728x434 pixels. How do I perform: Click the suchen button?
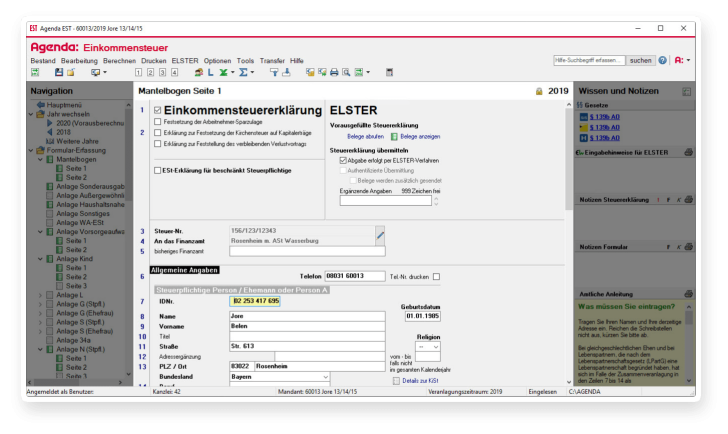click(x=640, y=60)
